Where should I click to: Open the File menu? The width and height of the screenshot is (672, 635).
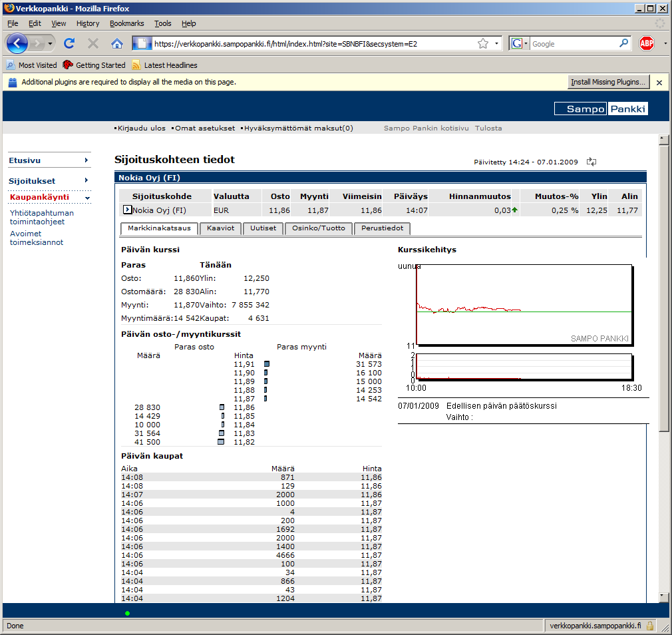[x=13, y=23]
